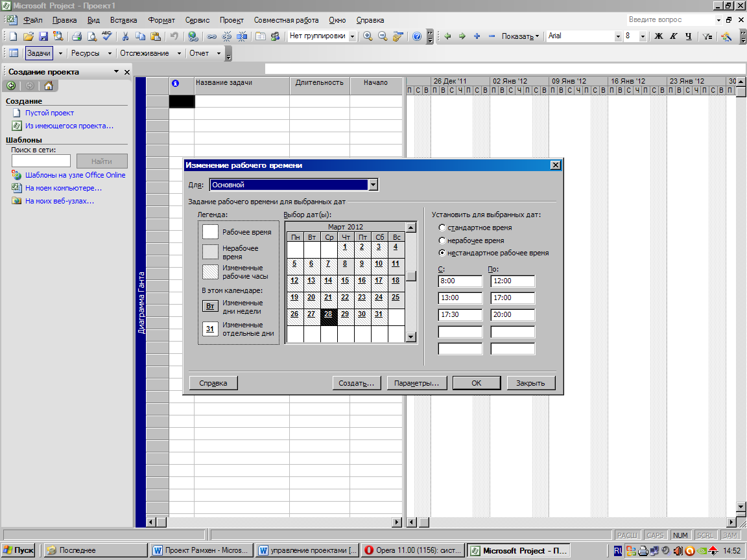Click the Link Tasks chain icon
747x560 pixels.
pyautogui.click(x=211, y=36)
